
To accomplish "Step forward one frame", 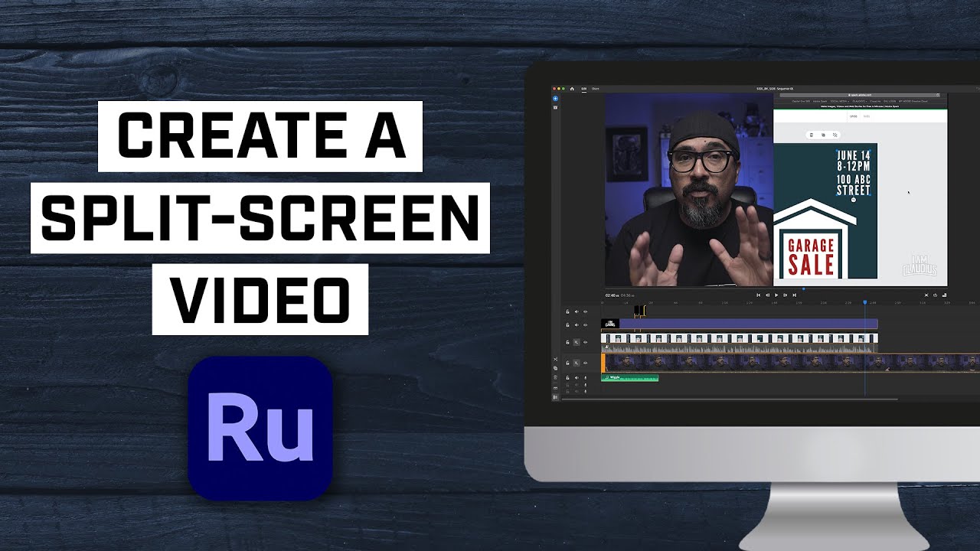I will (x=786, y=295).
